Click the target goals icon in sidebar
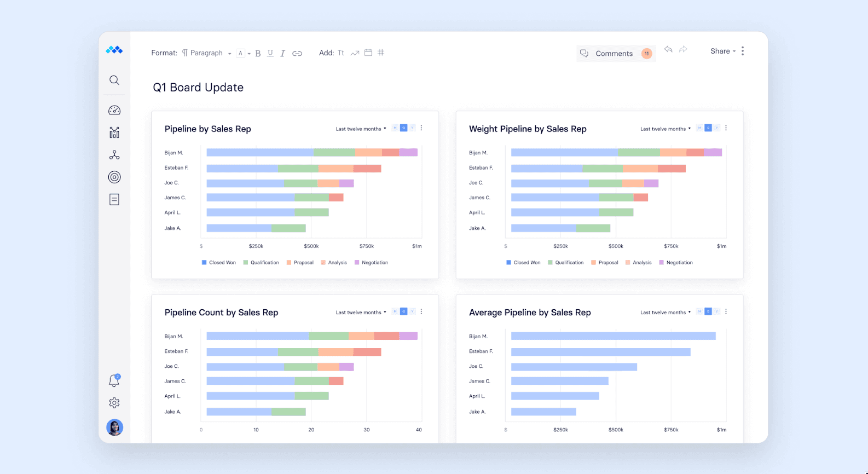Viewport: 868px width, 474px height. coord(114,177)
